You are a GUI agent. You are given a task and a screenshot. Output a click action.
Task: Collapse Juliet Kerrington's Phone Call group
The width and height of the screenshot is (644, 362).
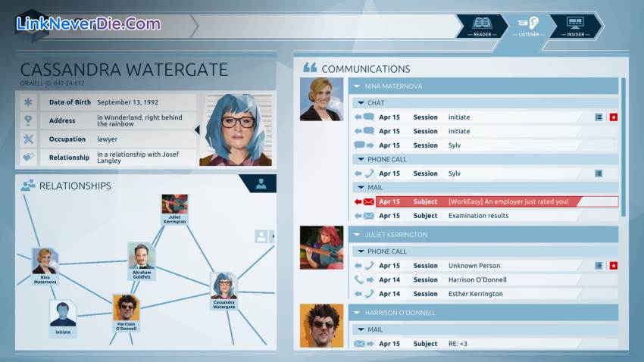click(x=361, y=251)
